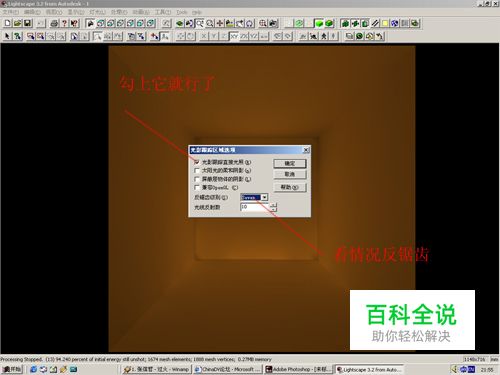Close the 光影跟踪区域选项 dialog

tap(306, 150)
